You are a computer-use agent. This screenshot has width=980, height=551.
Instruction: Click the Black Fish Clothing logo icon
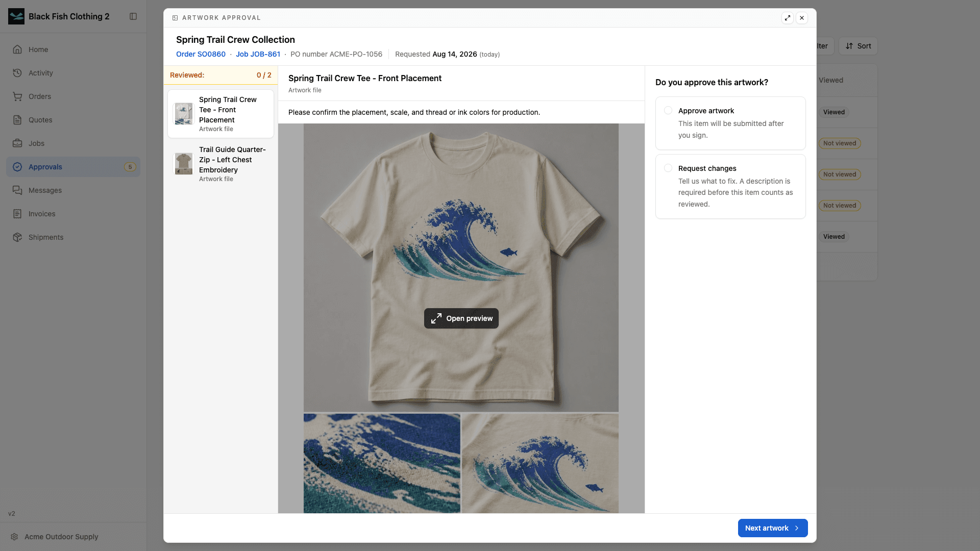[16, 16]
